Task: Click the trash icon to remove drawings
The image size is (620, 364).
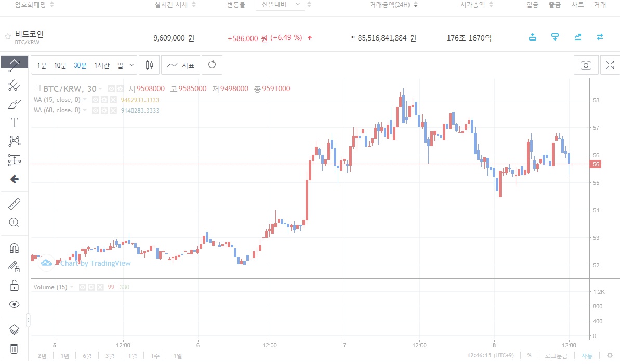Action: pyautogui.click(x=14, y=348)
